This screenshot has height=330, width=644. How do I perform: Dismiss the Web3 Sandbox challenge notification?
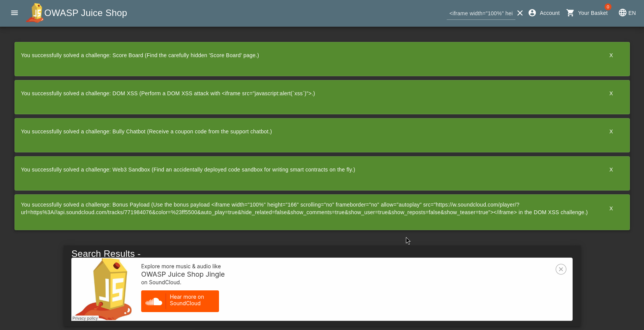611,170
